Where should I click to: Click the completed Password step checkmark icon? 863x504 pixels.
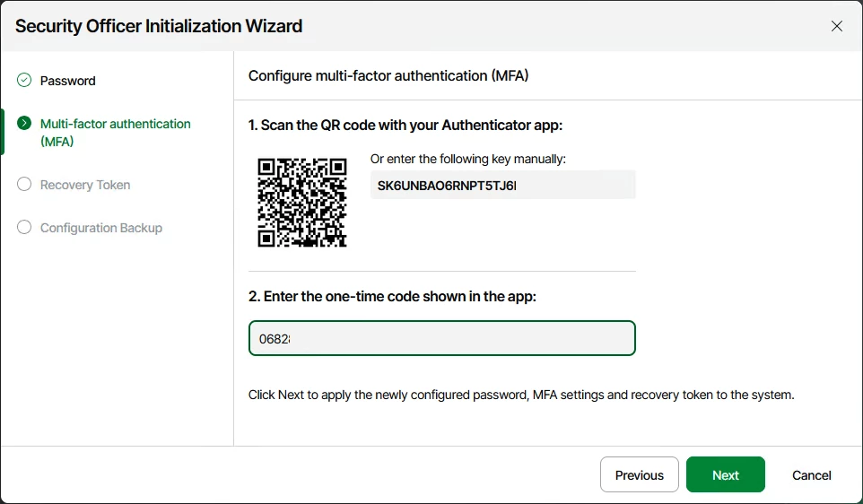point(24,81)
